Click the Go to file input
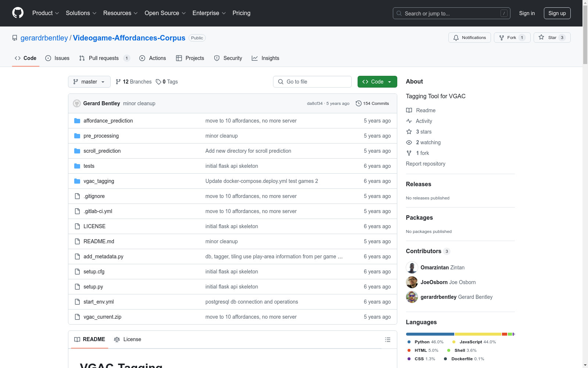Viewport: 588px width, 368px height. coord(312,82)
